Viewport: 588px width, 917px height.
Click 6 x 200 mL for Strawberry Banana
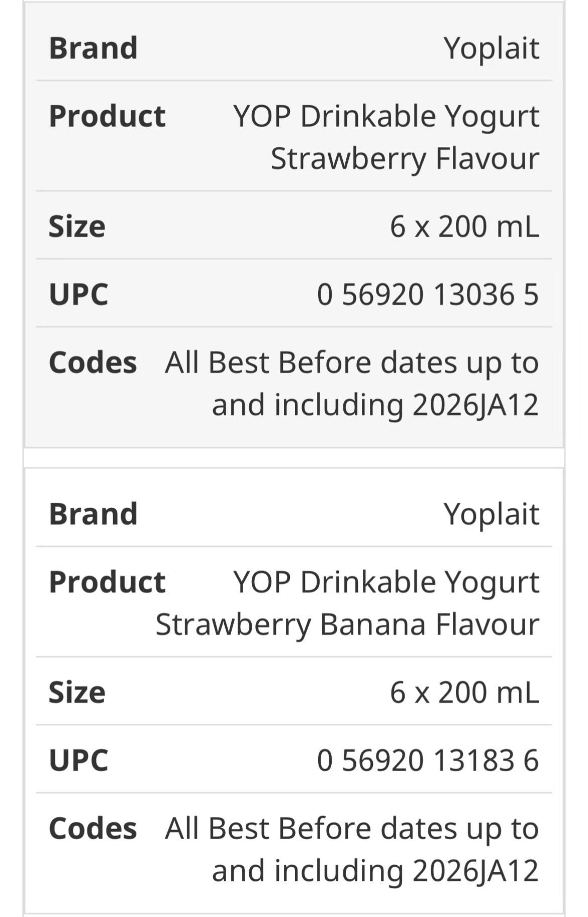click(x=464, y=692)
